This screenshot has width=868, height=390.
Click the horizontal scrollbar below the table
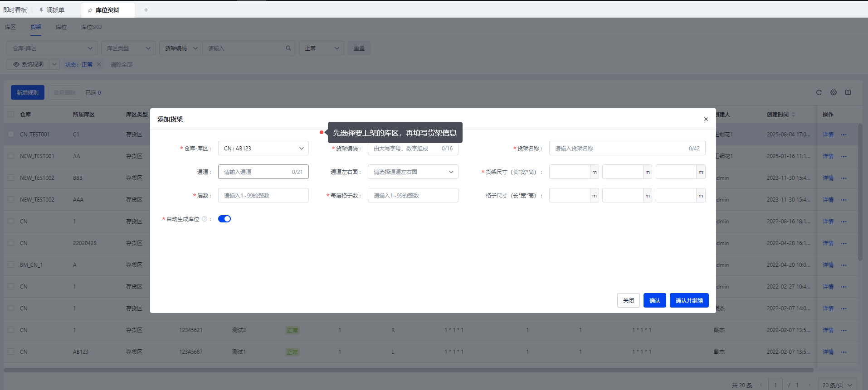click(x=408, y=370)
